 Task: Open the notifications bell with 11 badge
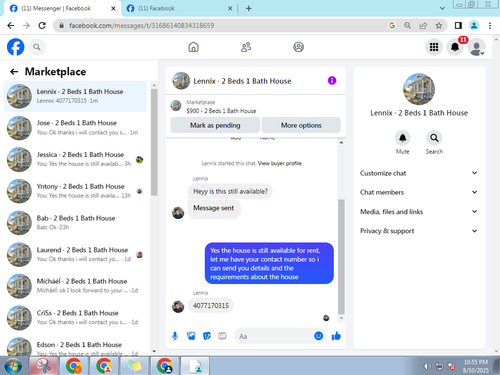pyautogui.click(x=455, y=47)
